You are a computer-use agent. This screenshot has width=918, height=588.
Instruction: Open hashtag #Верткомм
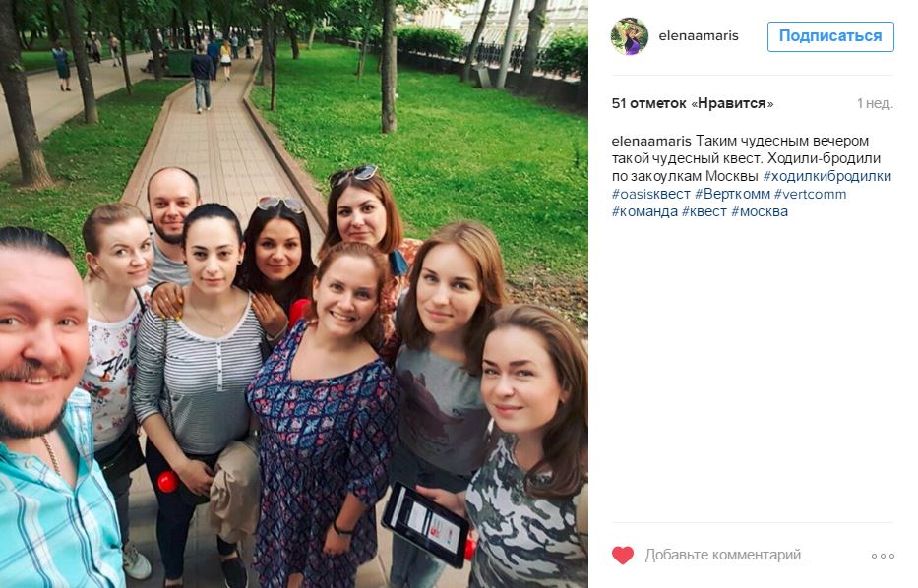tap(732, 194)
